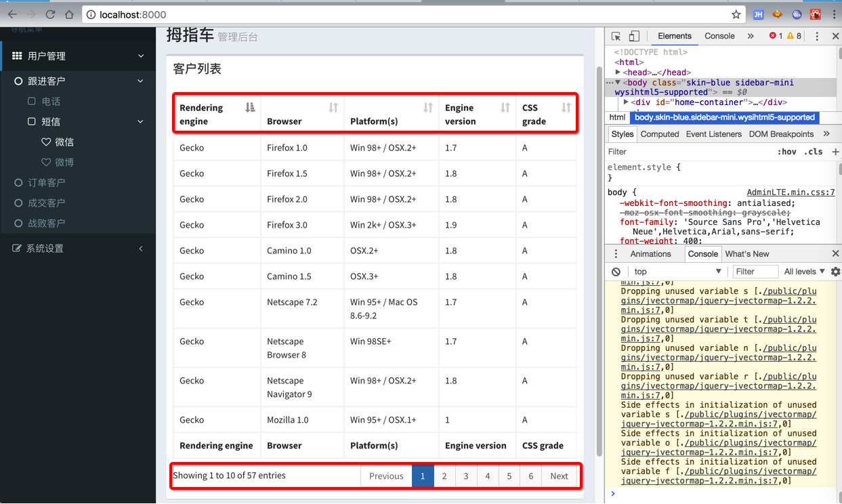Click the edit icon beside 系统设置
The width and height of the screenshot is (842, 504).
[18, 248]
